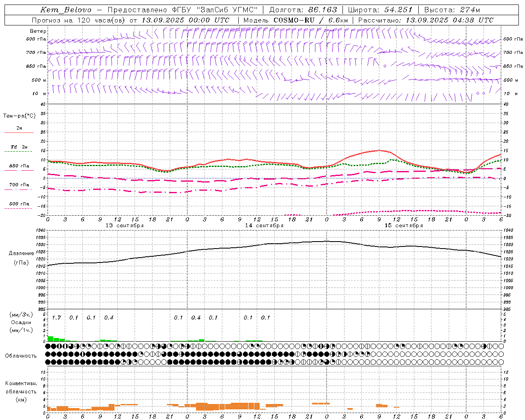Image resolution: width=525 pixels, height=420 pixels.
Task: Click the 'Ветер' wind panel label
Action: click(x=38, y=31)
